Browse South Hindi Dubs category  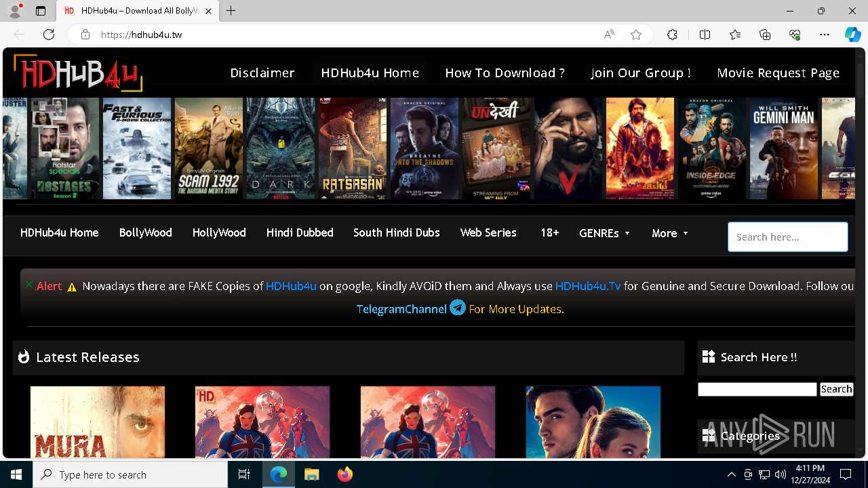(397, 232)
